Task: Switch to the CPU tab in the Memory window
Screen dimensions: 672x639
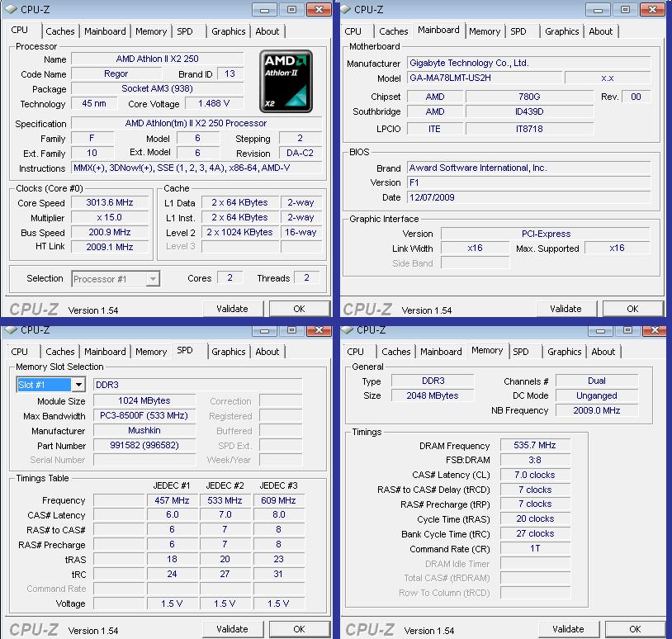Action: 355,352
